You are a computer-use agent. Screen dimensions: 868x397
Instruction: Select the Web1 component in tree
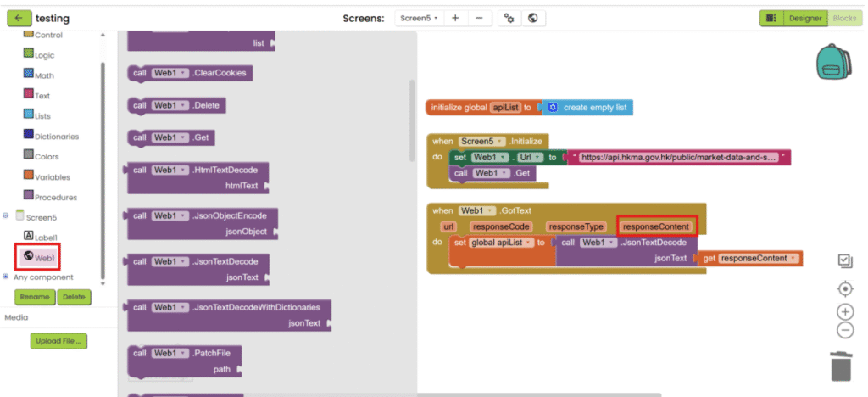coord(42,257)
